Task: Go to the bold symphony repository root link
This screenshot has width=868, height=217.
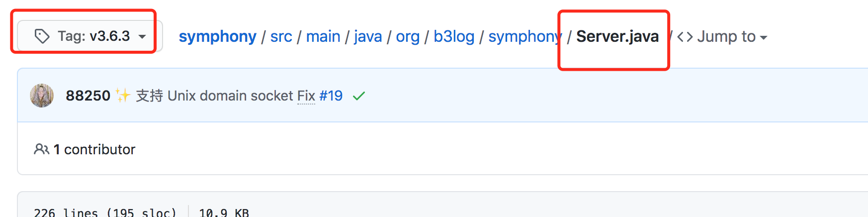Action: (217, 36)
